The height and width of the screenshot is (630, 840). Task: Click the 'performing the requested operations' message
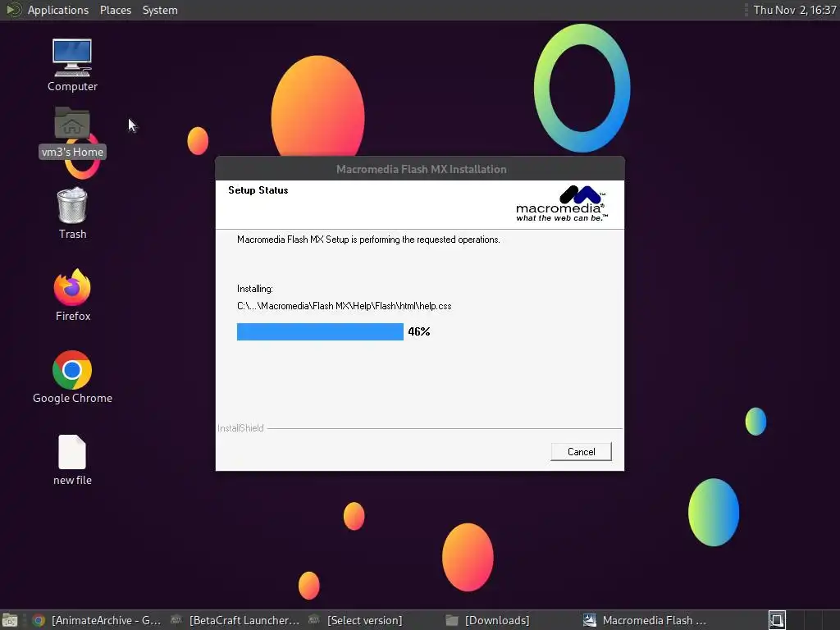tap(368, 240)
